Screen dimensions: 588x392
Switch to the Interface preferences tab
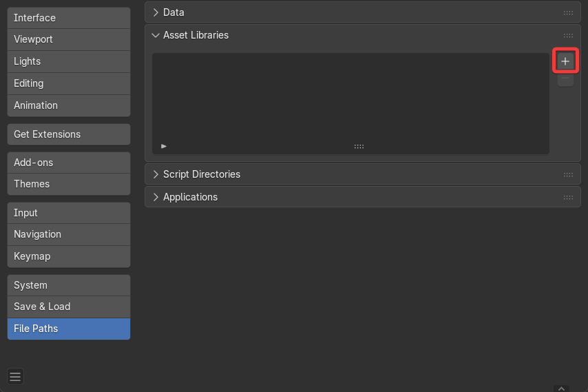click(68, 18)
